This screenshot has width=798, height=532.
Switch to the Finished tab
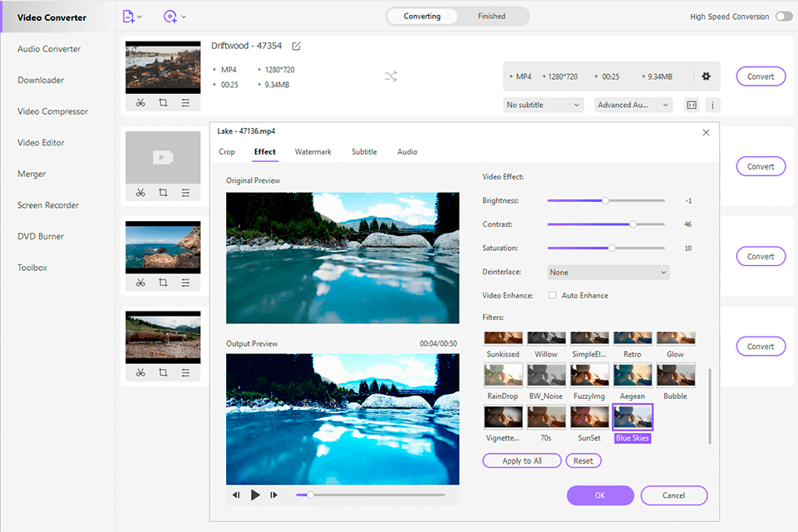(491, 17)
